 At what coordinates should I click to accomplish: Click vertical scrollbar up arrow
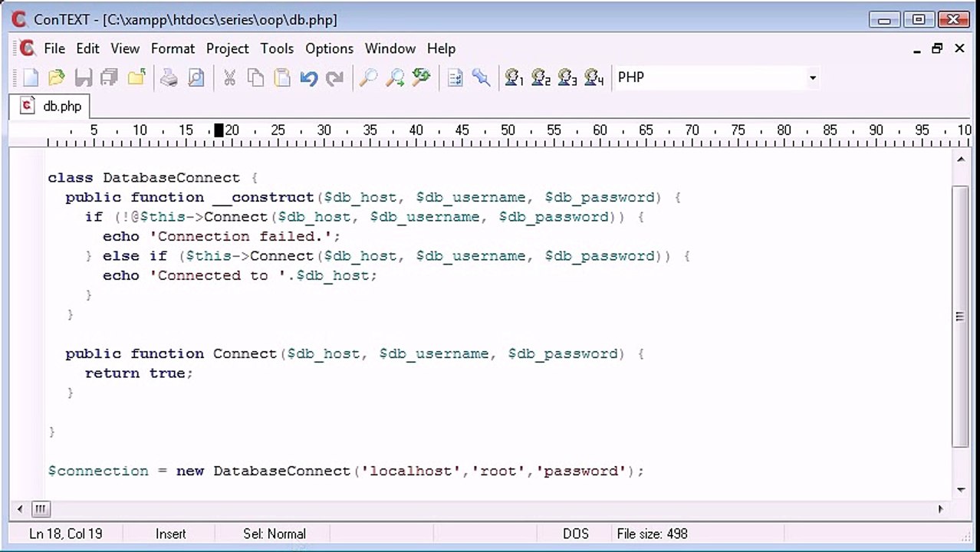tap(961, 159)
